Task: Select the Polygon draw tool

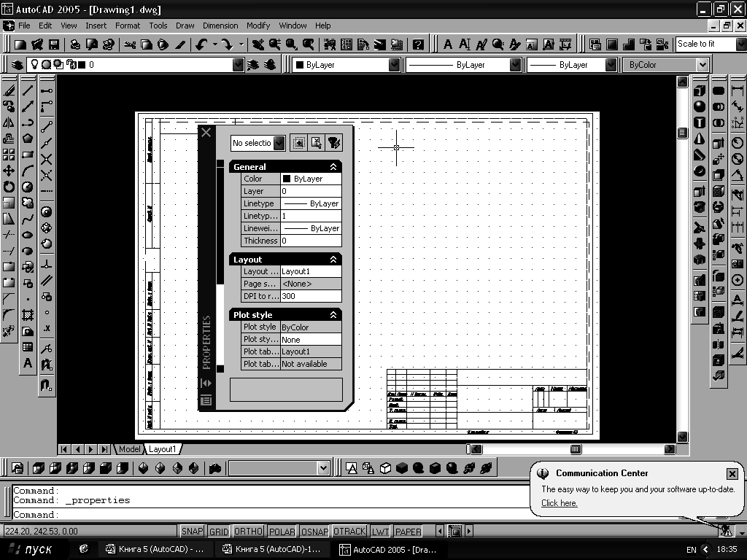Action: pyautogui.click(x=28, y=138)
